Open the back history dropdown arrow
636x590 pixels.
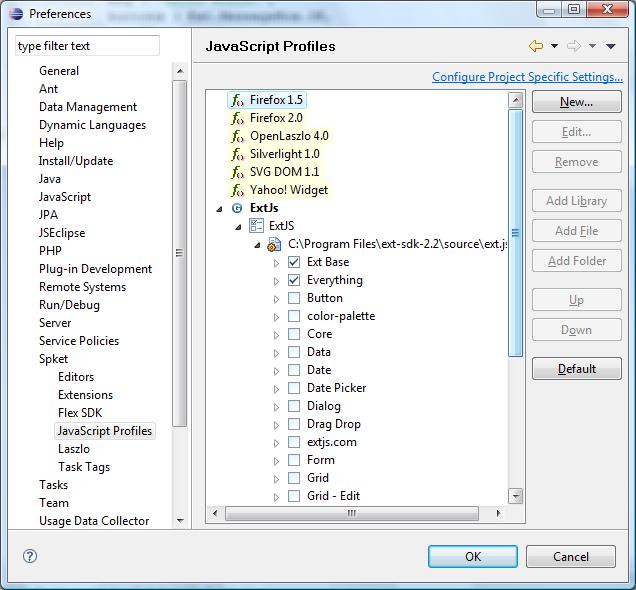(x=554, y=46)
